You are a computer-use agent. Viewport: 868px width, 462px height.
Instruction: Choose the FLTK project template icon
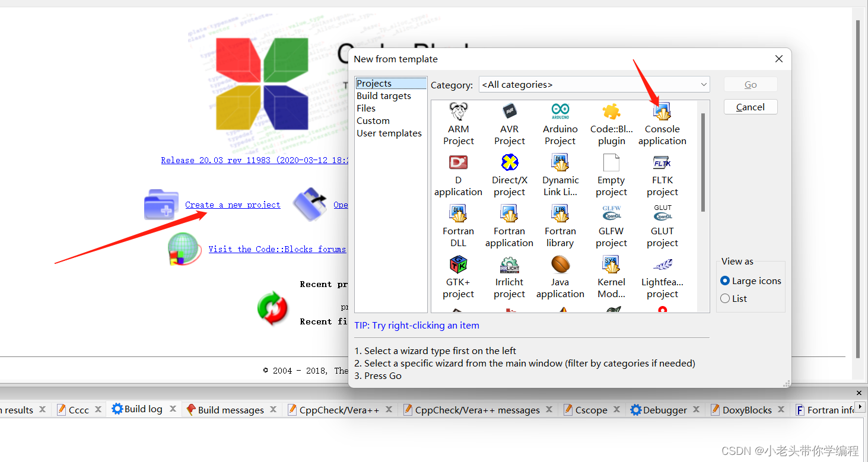[x=662, y=163]
